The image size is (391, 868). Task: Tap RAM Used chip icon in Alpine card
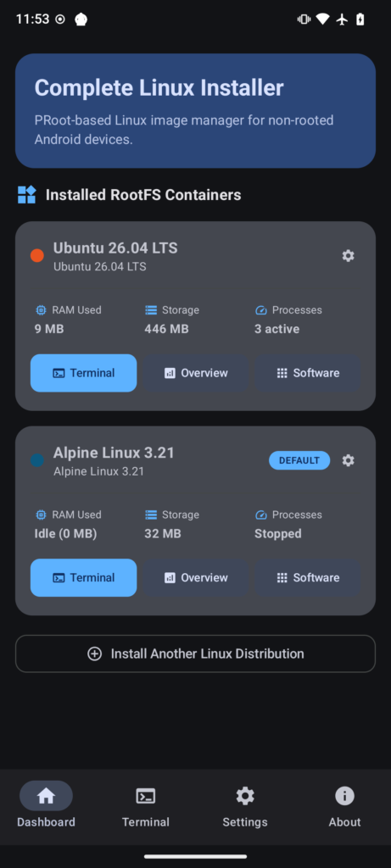click(41, 515)
